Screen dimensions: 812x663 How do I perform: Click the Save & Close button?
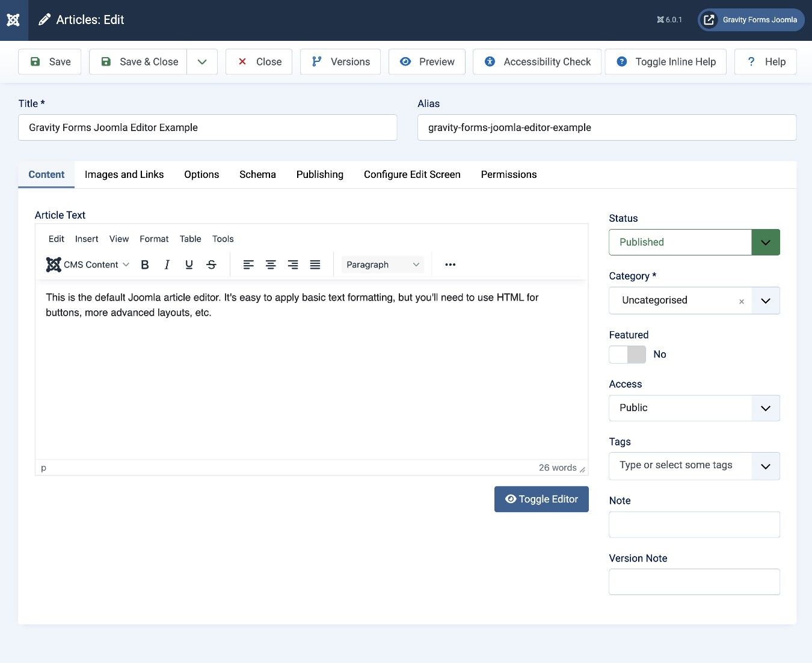click(139, 61)
